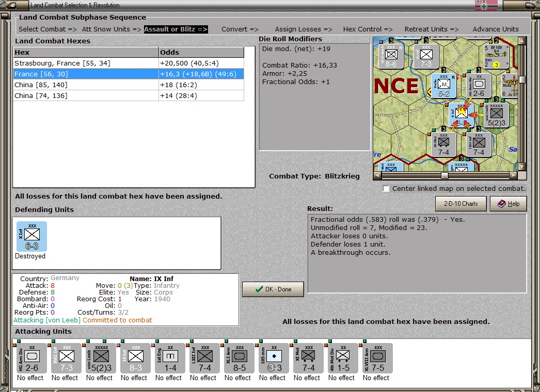Select the HG Arm Div 2-6 attacking unit
Screen dimensions: 540x392
click(31, 358)
